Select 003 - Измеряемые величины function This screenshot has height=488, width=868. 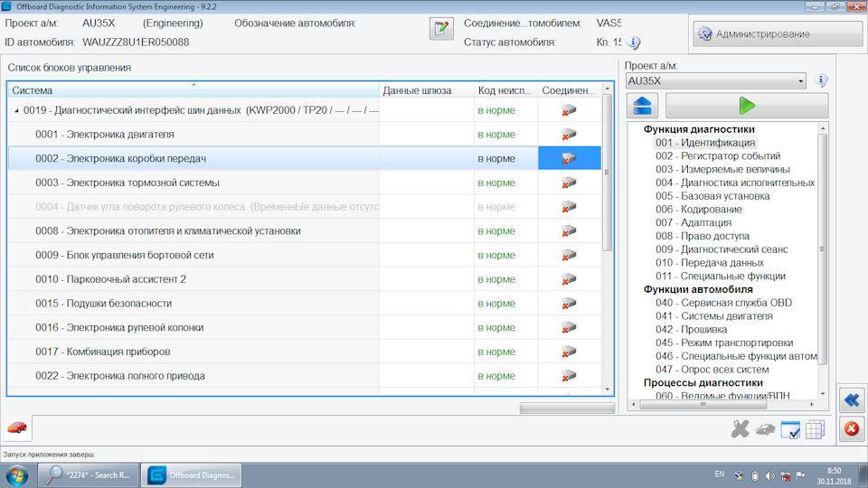722,169
